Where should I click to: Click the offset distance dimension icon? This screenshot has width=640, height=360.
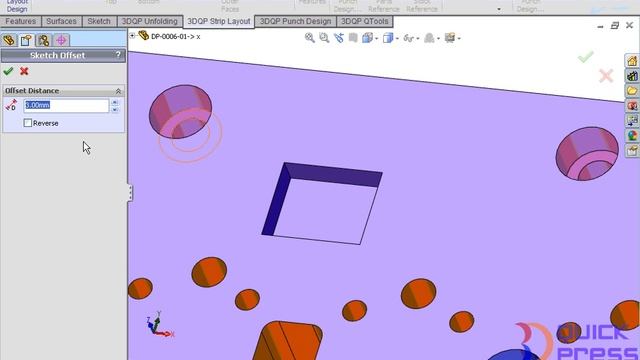click(x=11, y=105)
